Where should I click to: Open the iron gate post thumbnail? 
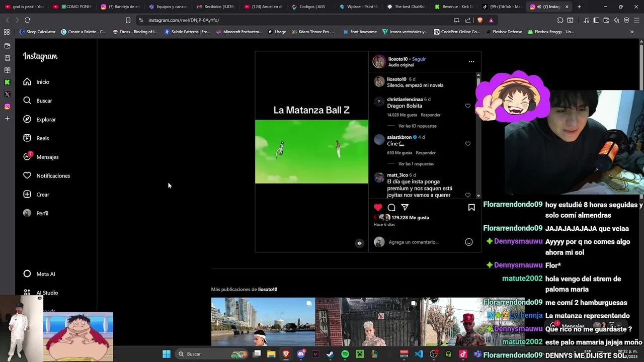pyautogui.click(x=368, y=322)
